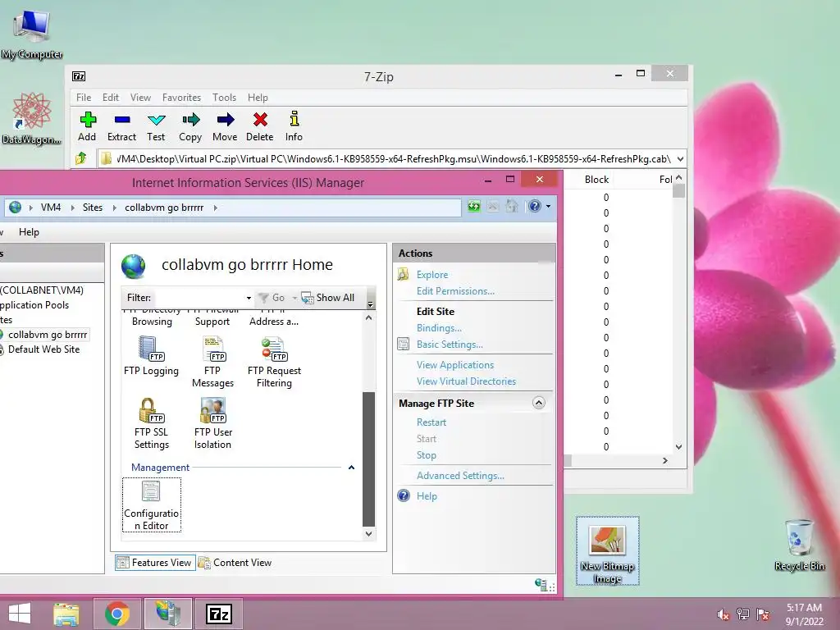Image resolution: width=840 pixels, height=630 pixels.
Task: Click the feature list vertical scrollbar
Action: click(368, 459)
